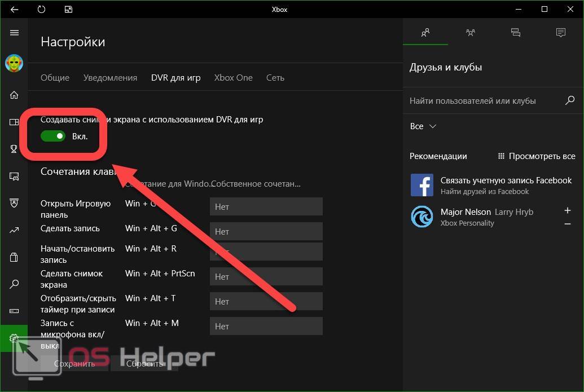
Task: Click "Просмотреть все" recommendations link
Action: [x=536, y=156]
